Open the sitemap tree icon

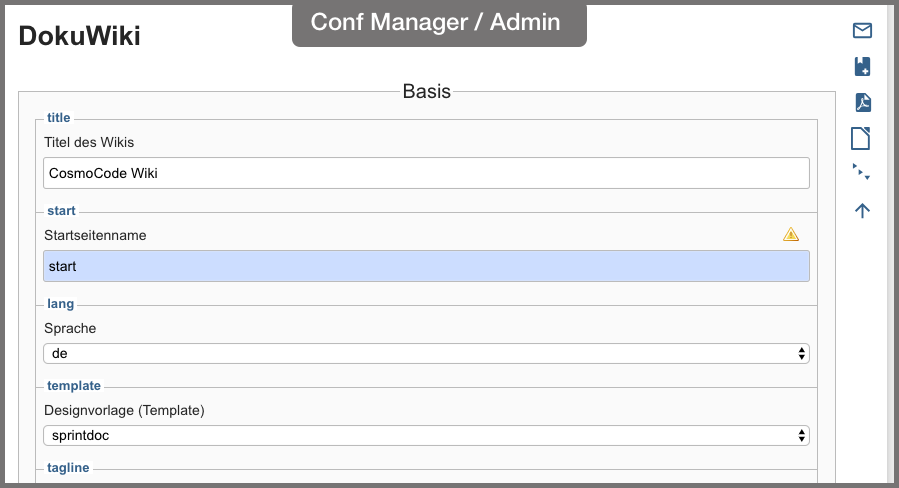861,171
